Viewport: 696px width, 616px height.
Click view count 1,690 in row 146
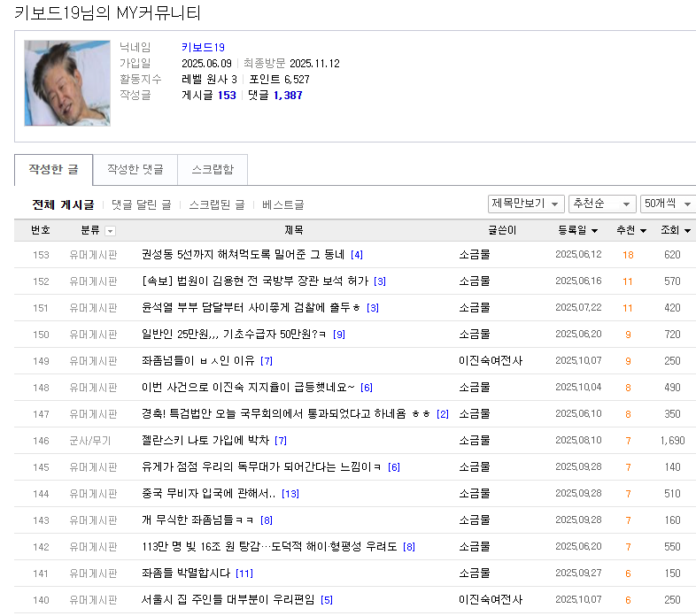point(672,441)
